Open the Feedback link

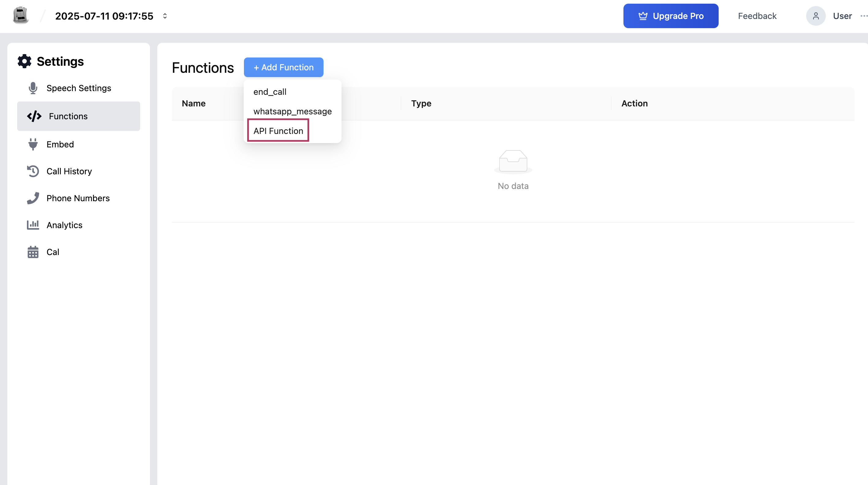(x=757, y=16)
